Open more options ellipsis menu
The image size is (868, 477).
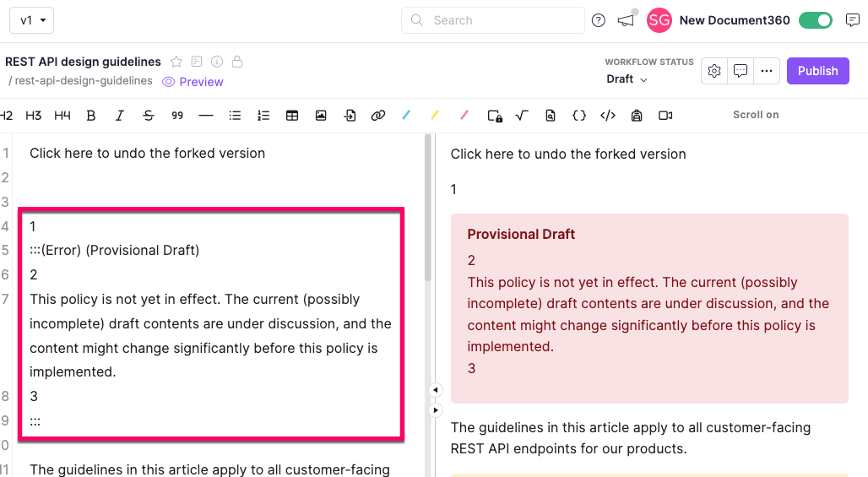766,71
